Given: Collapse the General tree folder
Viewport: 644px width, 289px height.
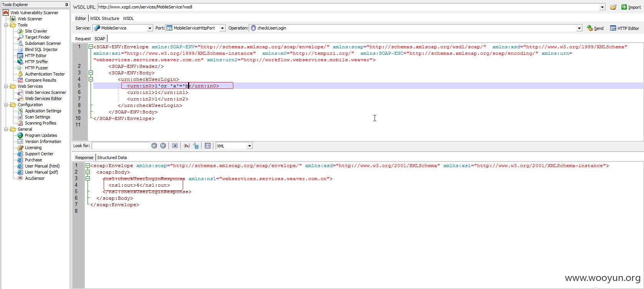Looking at the screenshot, I should (x=6, y=129).
